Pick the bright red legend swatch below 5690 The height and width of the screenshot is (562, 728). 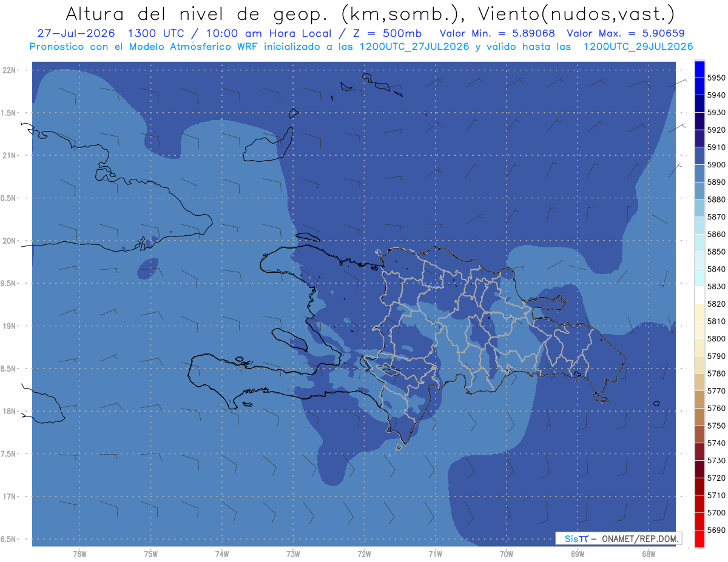click(699, 538)
